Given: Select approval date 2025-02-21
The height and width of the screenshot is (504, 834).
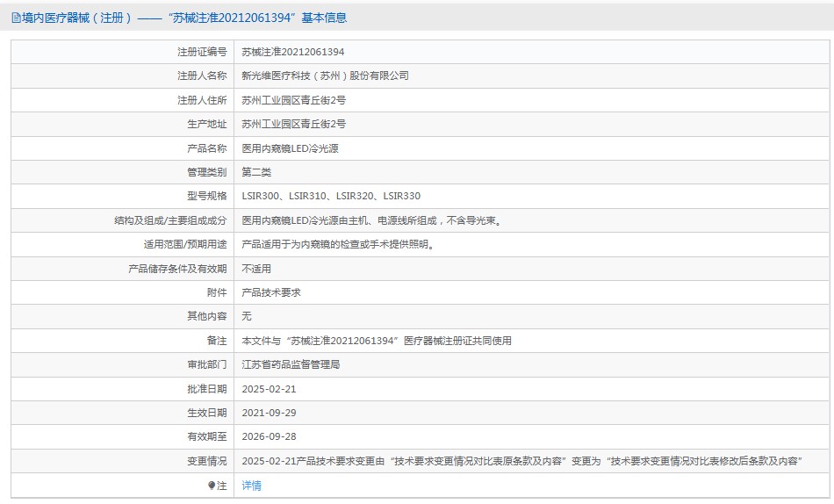Looking at the screenshot, I should point(269,389).
